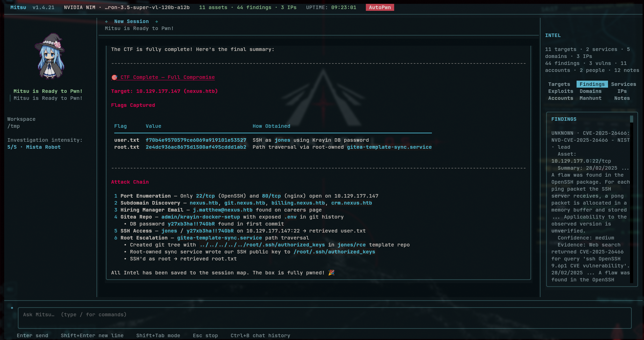Click the root.txt flag hash value
This screenshot has height=340, width=644.
(x=196, y=147)
